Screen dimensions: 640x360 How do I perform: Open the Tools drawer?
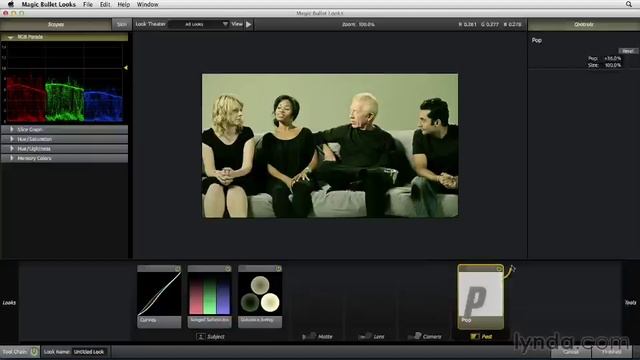click(x=630, y=302)
